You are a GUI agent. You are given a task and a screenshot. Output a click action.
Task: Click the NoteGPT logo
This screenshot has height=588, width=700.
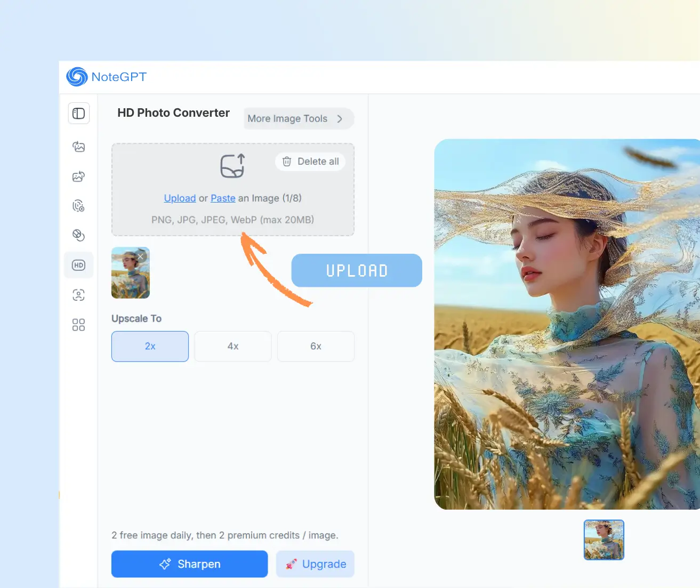coord(106,77)
